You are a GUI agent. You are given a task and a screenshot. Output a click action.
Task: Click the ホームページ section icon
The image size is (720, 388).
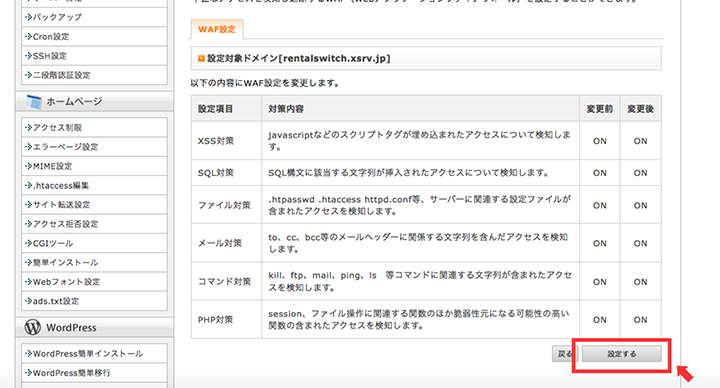pos(34,101)
